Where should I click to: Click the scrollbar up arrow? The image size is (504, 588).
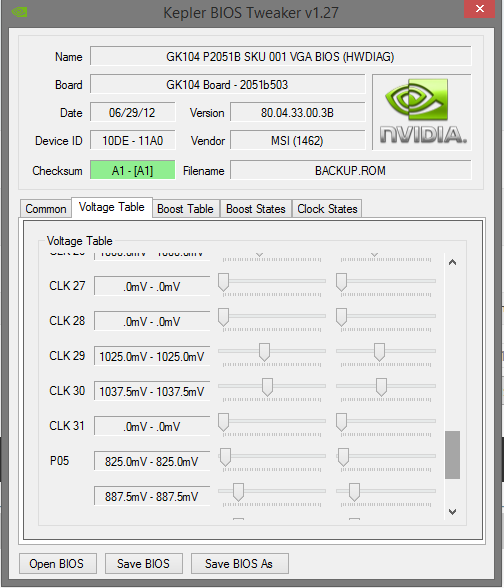453,262
